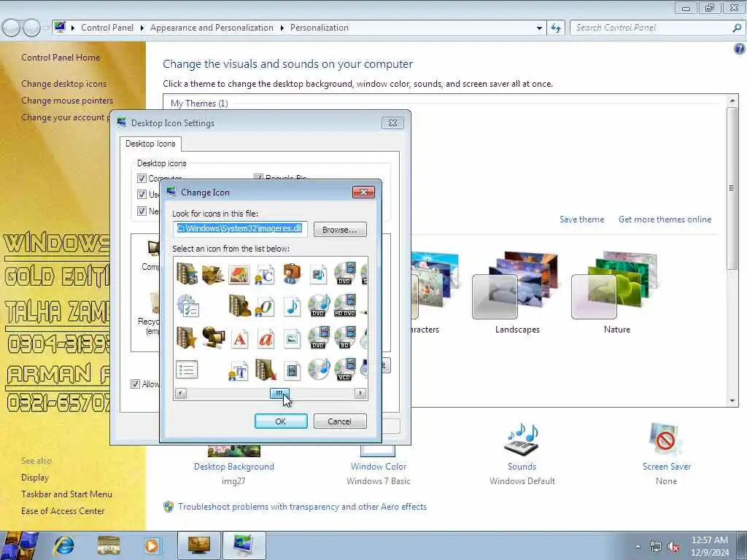Click icon list left scroll arrow
The image size is (747, 560).
(181, 393)
